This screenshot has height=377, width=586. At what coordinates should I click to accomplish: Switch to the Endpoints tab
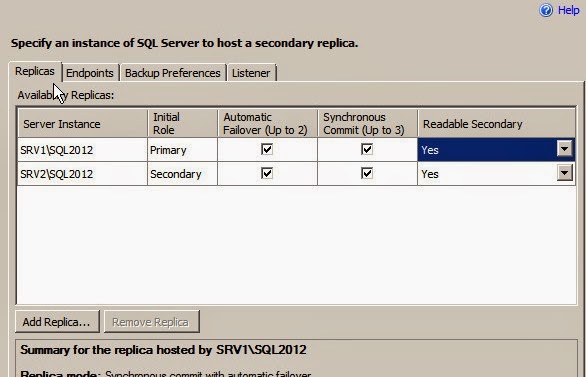click(90, 73)
